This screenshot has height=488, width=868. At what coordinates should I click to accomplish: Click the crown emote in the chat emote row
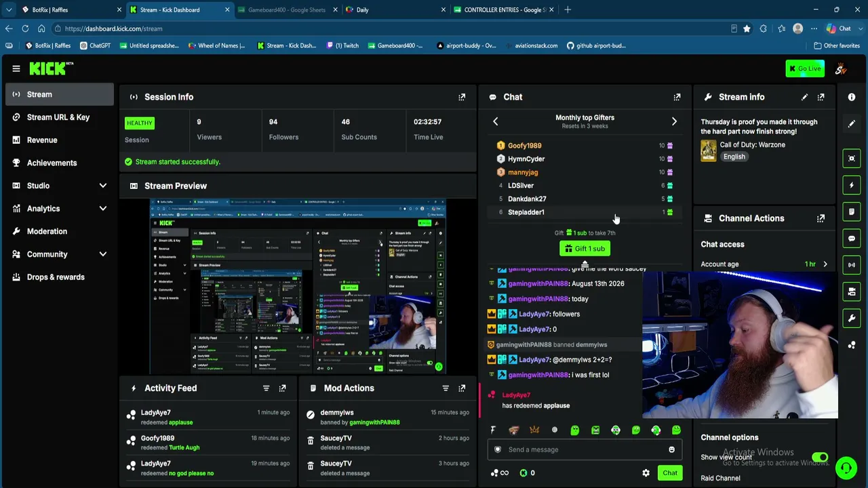click(534, 430)
